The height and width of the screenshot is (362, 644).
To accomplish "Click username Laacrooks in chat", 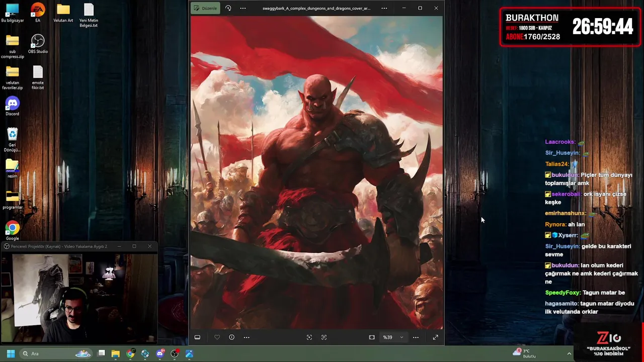I will 560,142.
